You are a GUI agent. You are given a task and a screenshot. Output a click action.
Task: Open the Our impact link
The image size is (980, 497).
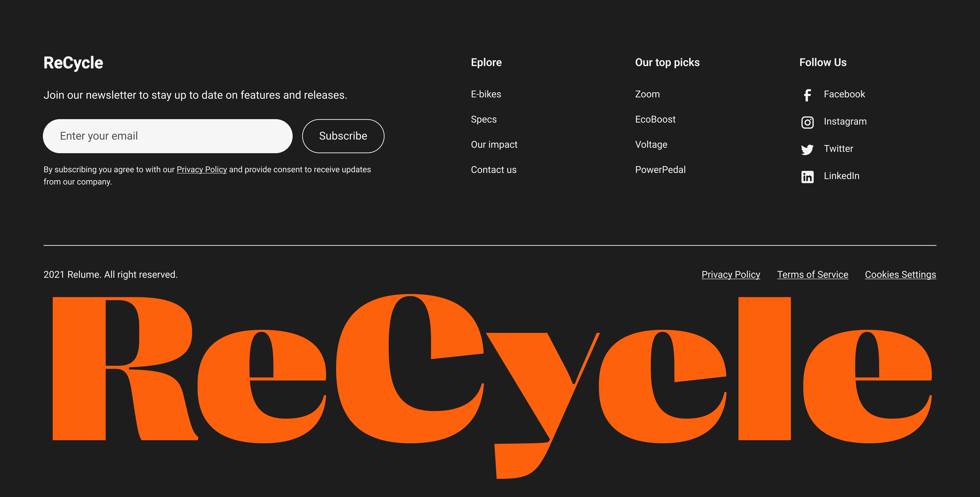tap(494, 145)
